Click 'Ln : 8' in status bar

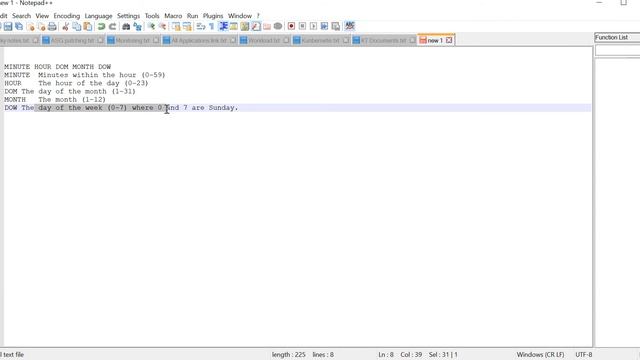(386, 355)
